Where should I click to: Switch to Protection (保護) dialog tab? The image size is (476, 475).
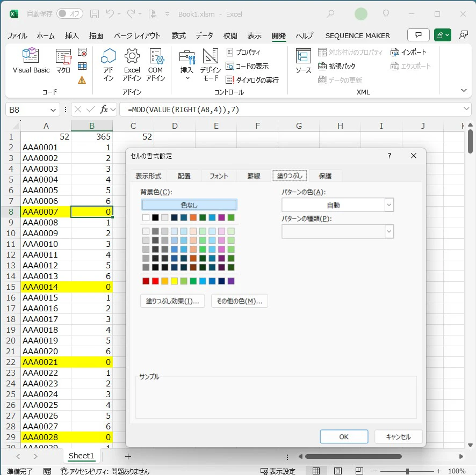[325, 176]
